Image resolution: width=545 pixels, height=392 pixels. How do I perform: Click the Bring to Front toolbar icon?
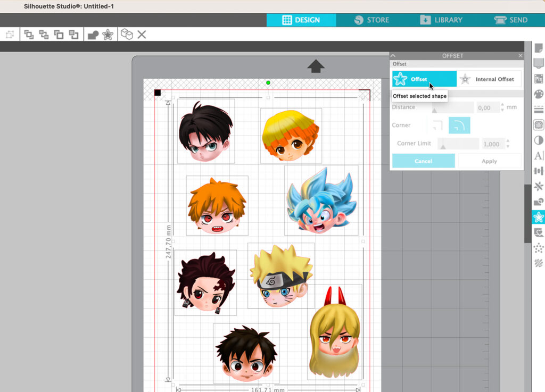pos(29,35)
